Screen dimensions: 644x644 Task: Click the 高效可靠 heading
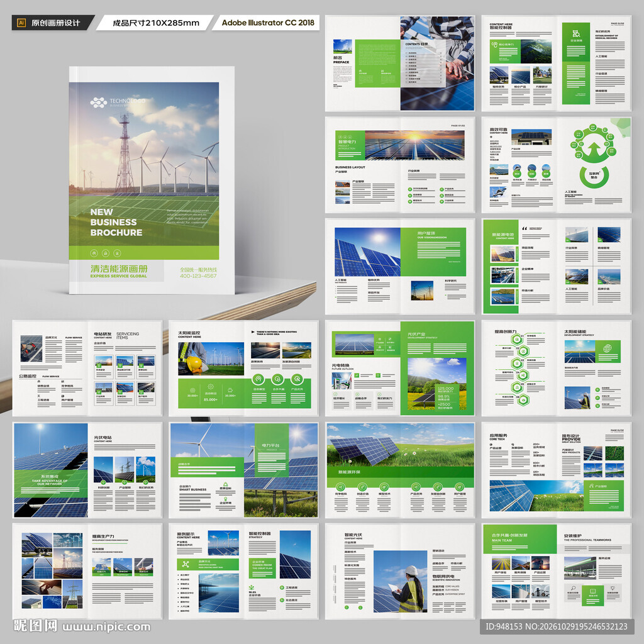(x=498, y=131)
